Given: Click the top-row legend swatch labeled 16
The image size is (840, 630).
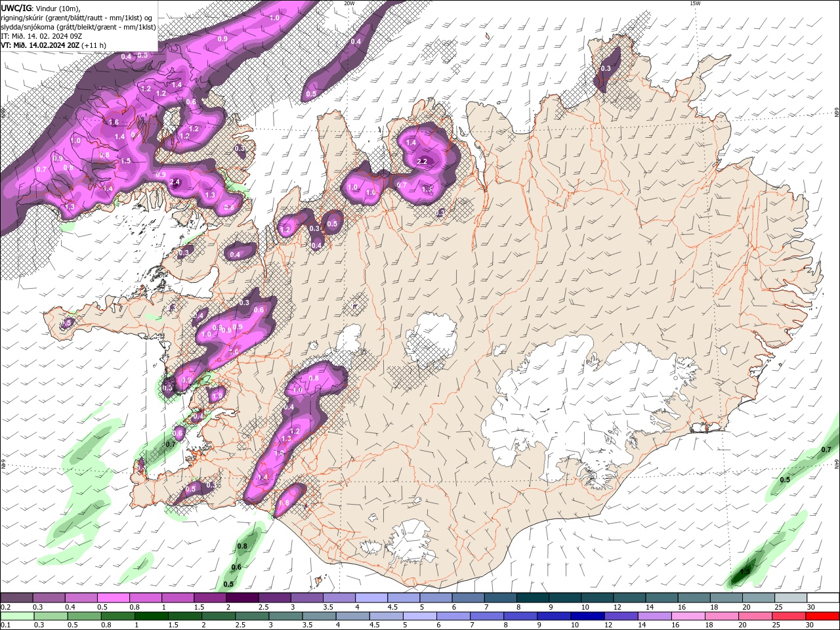Looking at the screenshot, I should [694, 598].
